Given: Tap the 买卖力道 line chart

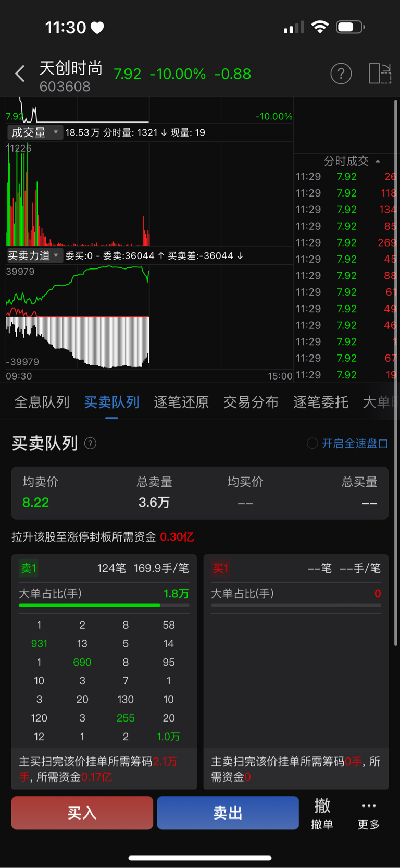Looking at the screenshot, I should [149, 316].
